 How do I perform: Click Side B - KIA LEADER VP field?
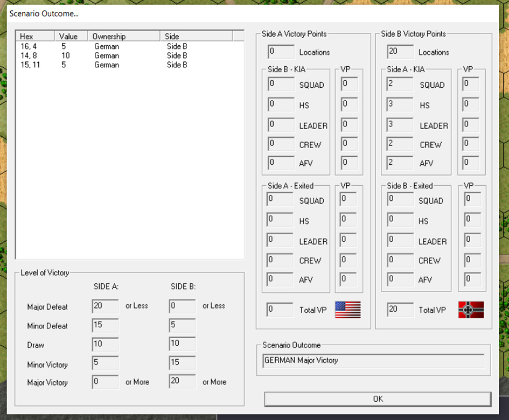coord(349,124)
